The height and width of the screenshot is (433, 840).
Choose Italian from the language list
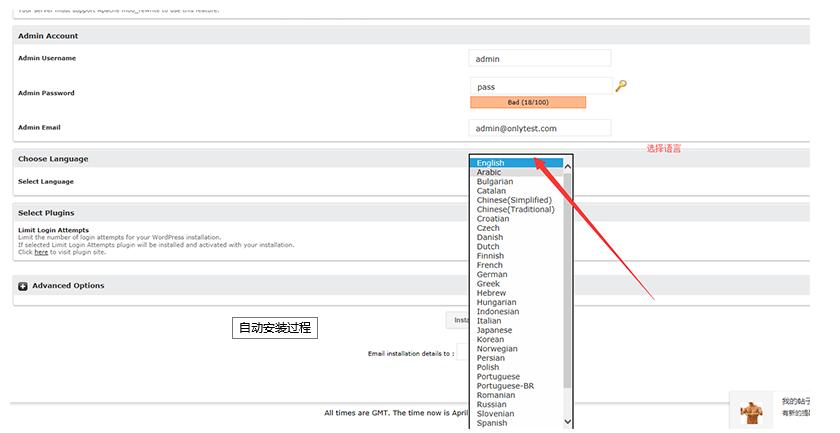click(516, 321)
